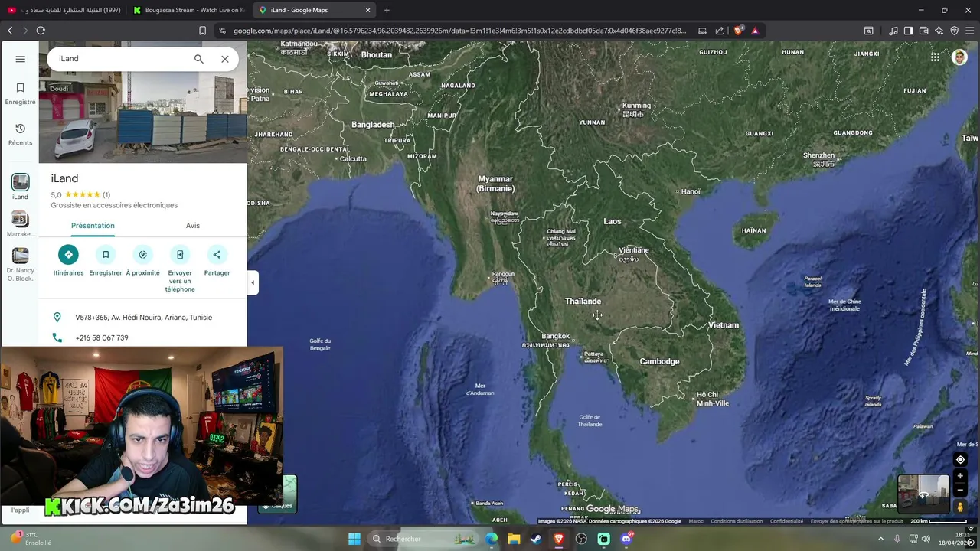
Task: Open a new browser tab
Action: pos(387,10)
